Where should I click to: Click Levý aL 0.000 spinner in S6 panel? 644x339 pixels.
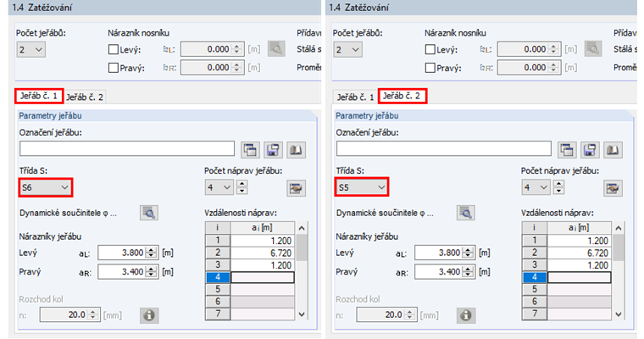(237, 49)
